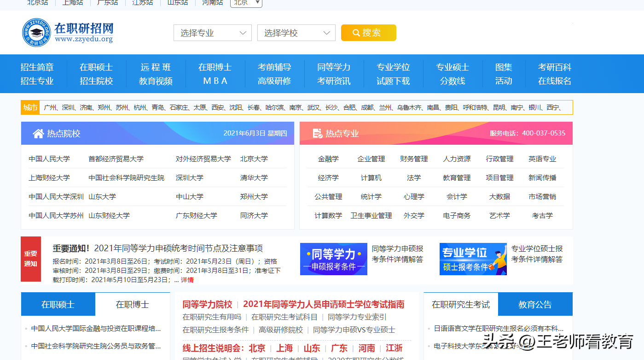Open the 清华大学 link in hot schools

(x=254, y=178)
